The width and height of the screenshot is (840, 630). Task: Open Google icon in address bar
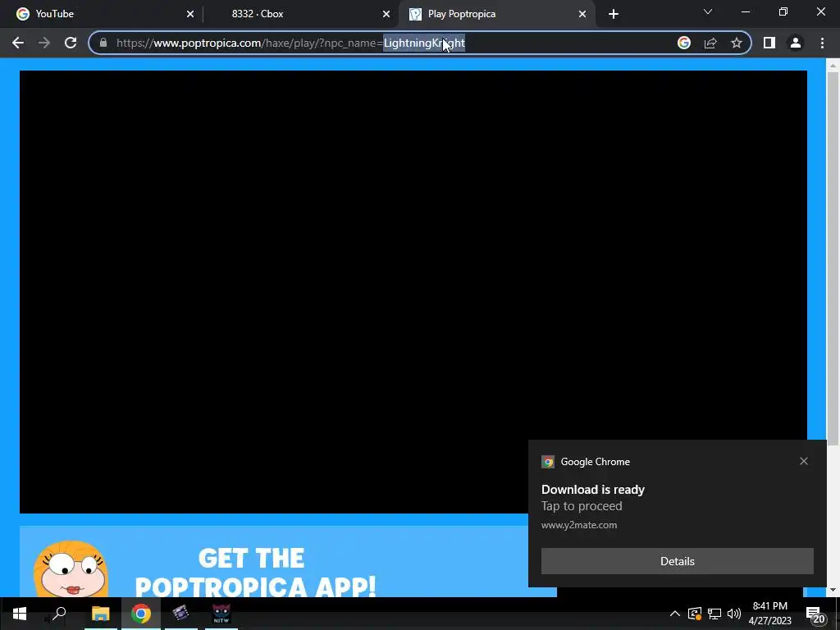(683, 43)
